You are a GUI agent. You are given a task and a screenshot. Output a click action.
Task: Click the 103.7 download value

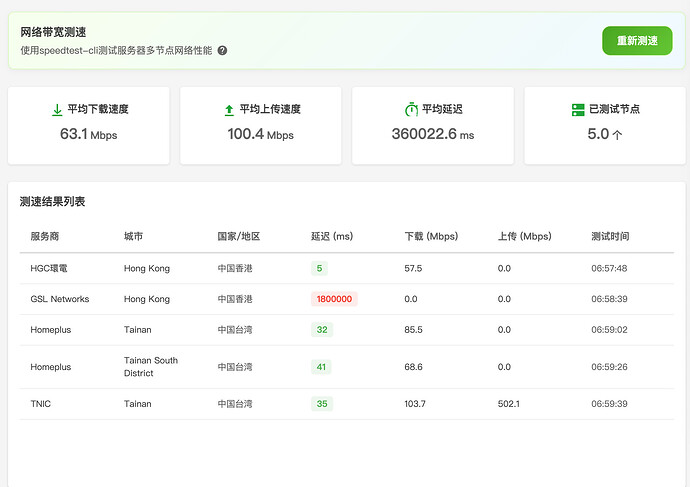point(415,404)
